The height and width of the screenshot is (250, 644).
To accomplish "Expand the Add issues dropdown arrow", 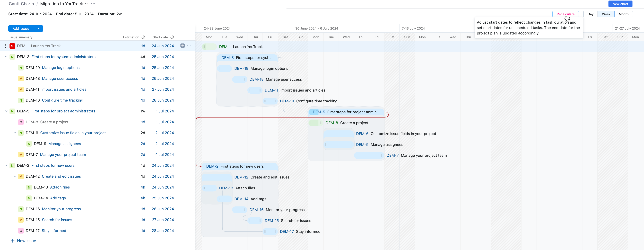I will (39, 28).
